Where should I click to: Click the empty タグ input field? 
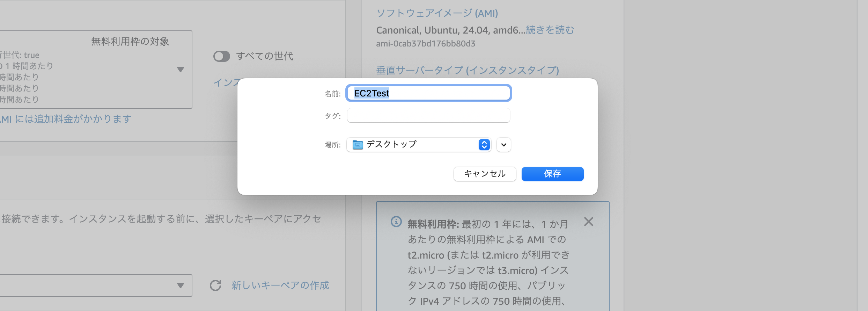(x=428, y=115)
